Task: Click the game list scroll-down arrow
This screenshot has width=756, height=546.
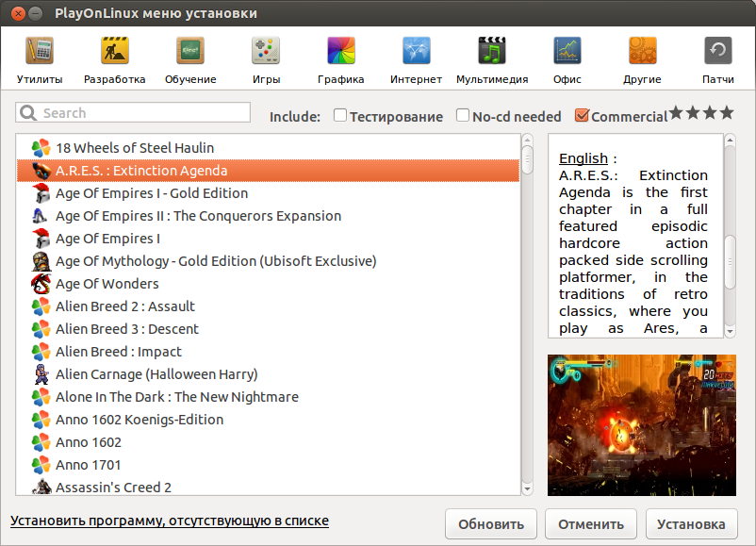Action: 527,489
